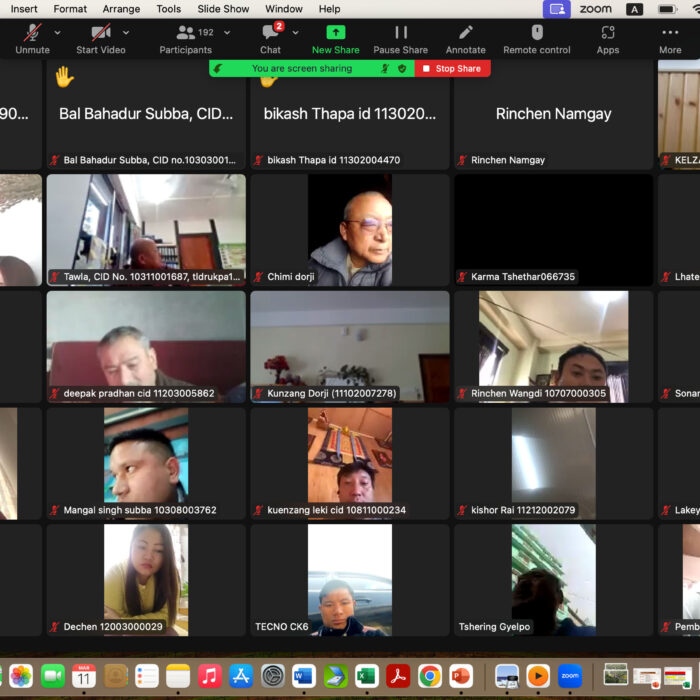Select bikash Thapa participant tile

(350, 114)
